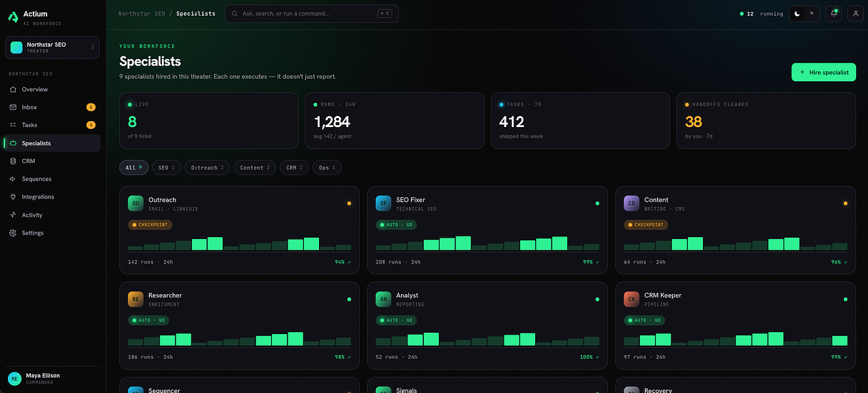Filter specialists by the Outreach tab

click(207, 168)
